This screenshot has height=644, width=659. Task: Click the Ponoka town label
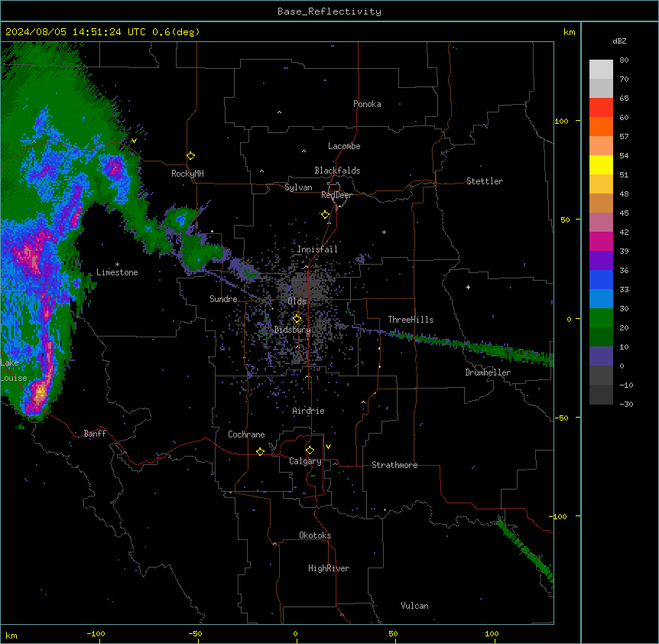[367, 104]
